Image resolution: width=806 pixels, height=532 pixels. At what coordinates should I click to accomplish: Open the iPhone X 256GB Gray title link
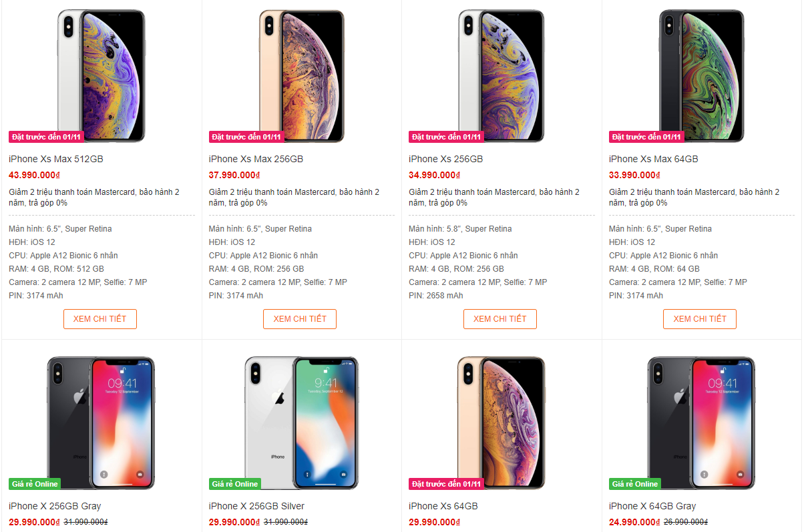point(55,506)
